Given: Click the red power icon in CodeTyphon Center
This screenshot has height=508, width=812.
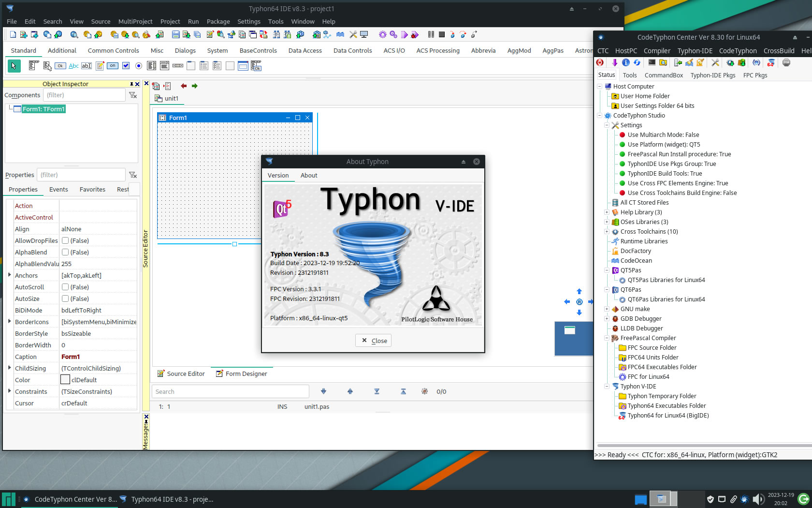Looking at the screenshot, I should pyautogui.click(x=600, y=62).
